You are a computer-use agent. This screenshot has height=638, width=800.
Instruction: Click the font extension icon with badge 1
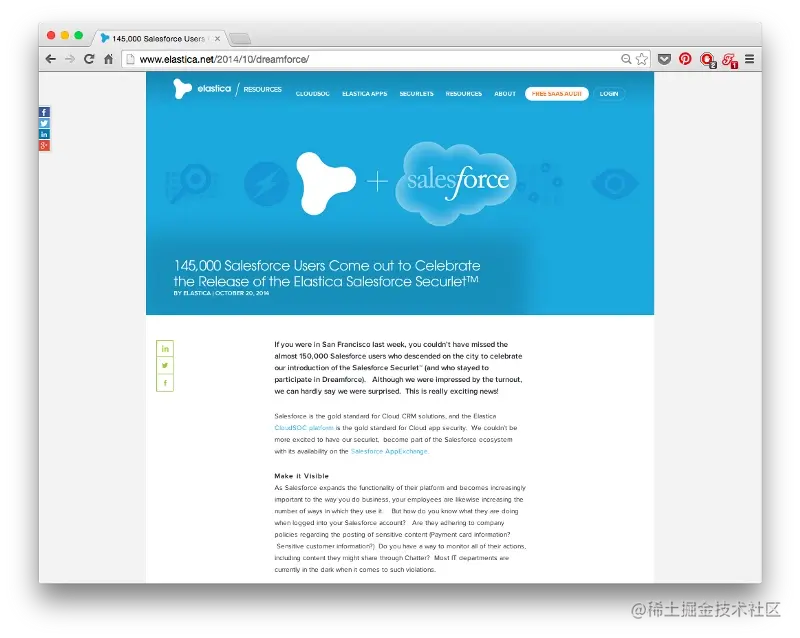pos(730,61)
